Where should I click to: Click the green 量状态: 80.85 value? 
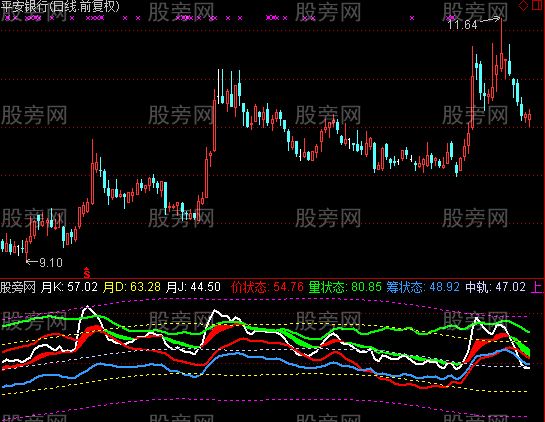pos(345,287)
